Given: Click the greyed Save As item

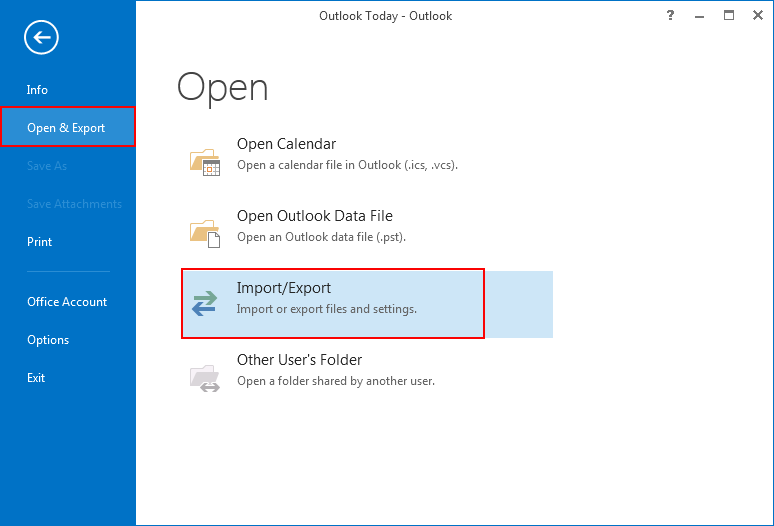Looking at the screenshot, I should (47, 166).
